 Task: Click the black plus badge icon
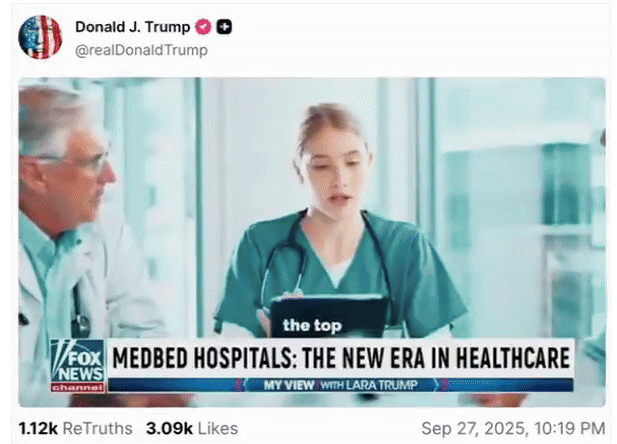point(224,27)
